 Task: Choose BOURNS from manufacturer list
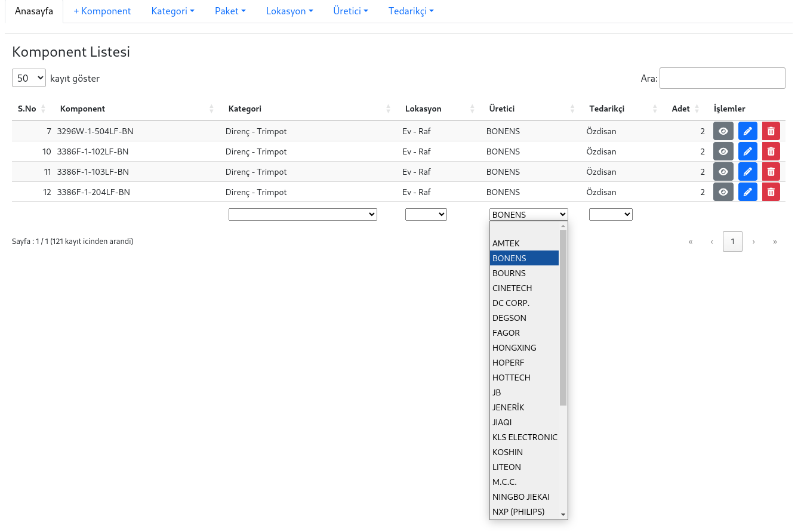tap(524, 273)
